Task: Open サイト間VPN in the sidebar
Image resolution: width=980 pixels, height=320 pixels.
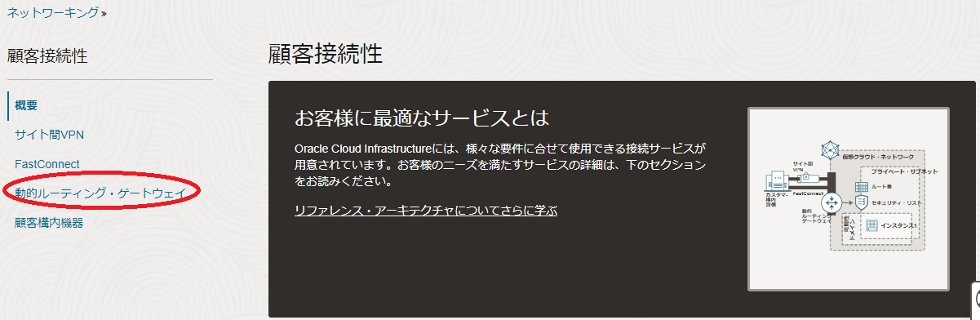Action: [49, 134]
